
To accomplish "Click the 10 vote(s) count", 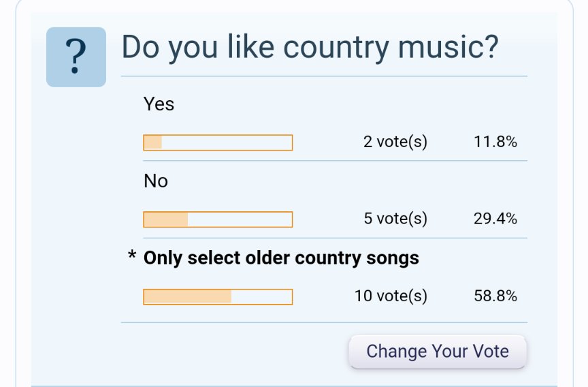I will [391, 296].
